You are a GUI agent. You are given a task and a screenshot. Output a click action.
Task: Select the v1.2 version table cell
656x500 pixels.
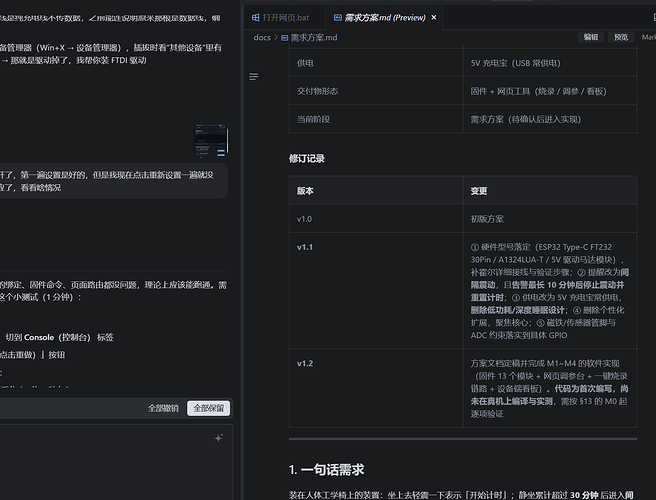pos(376,388)
